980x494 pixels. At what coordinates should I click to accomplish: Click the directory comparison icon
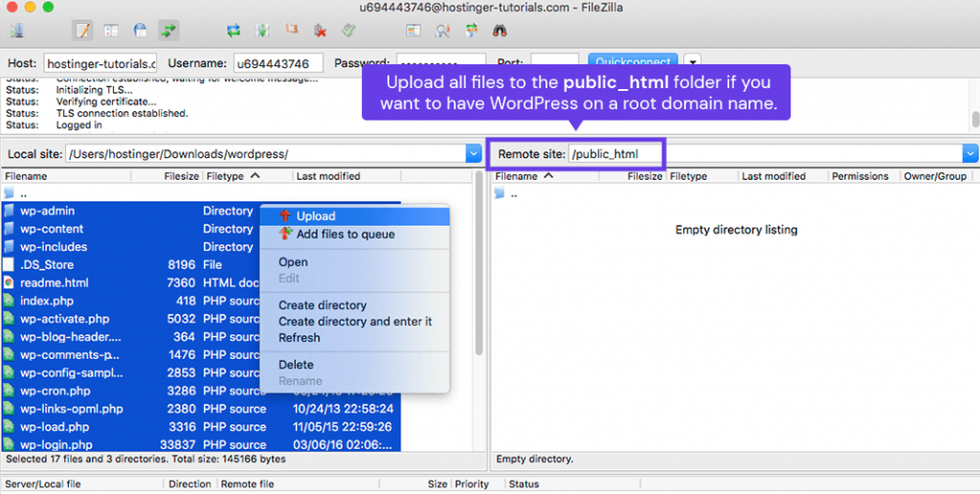442,31
